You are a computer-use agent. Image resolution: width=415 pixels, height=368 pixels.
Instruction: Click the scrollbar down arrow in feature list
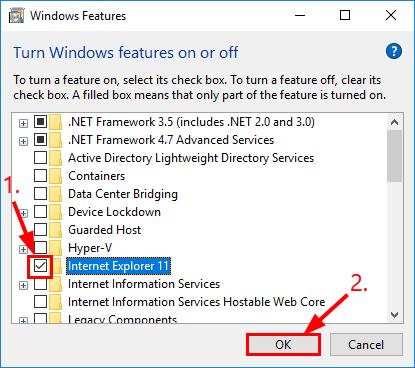[x=395, y=314]
